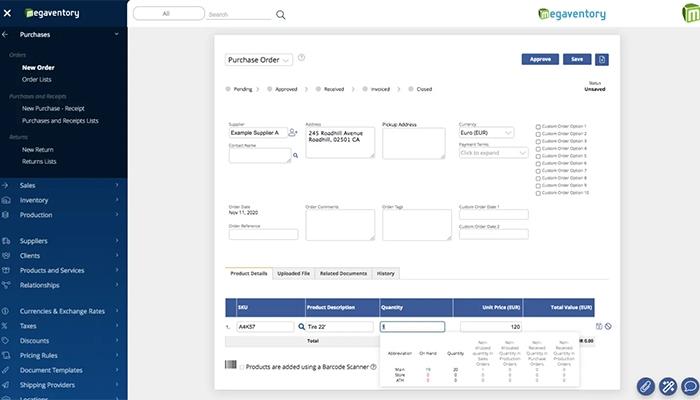Click the magic wand floating button
This screenshot has width=700, height=400.
pyautogui.click(x=668, y=386)
